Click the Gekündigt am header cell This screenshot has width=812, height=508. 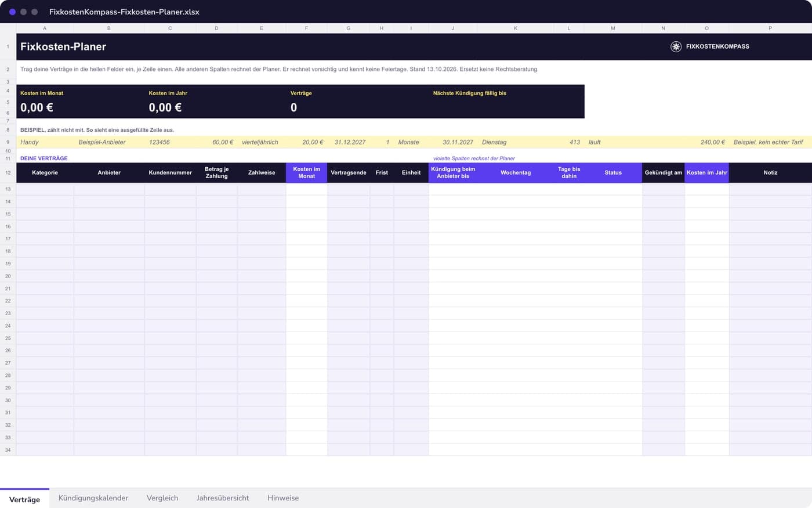click(x=664, y=172)
